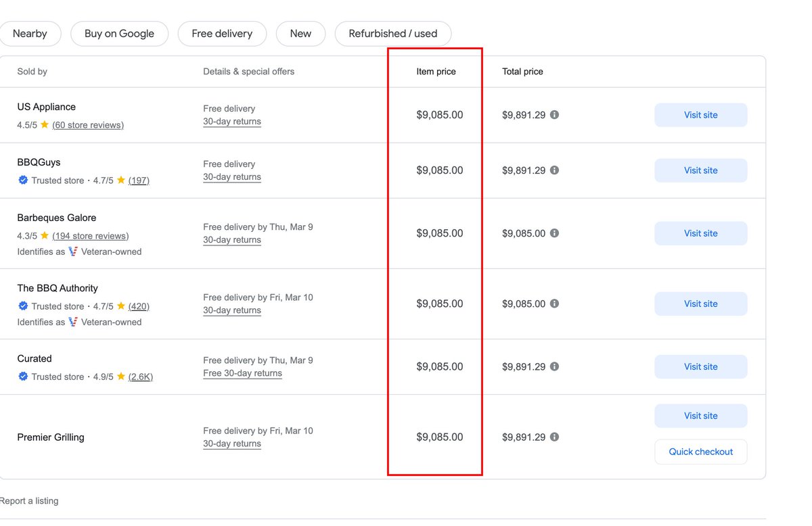This screenshot has height=526, width=812.
Task: Click the Sold by column header
Action: [32, 72]
